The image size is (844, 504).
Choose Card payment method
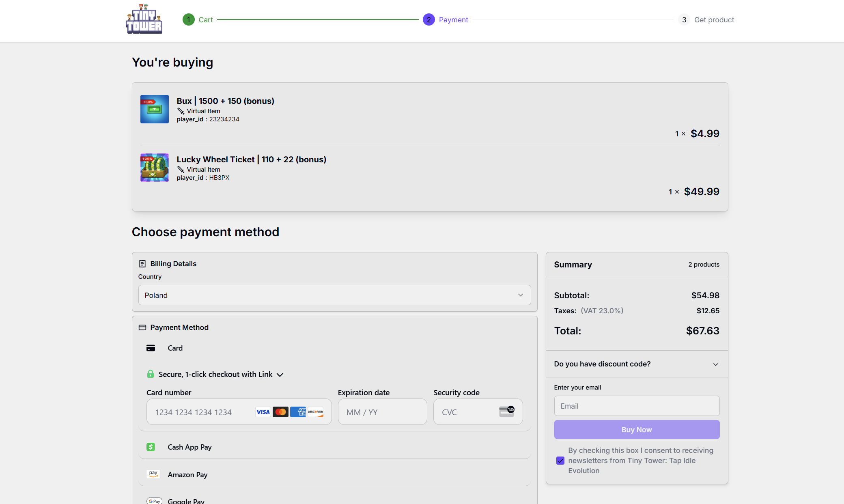pos(334,348)
